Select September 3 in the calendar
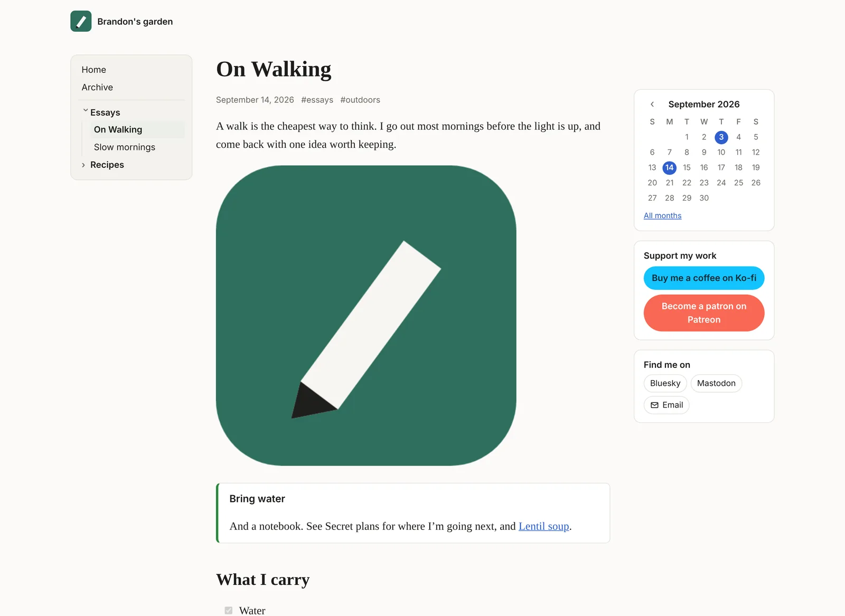Viewport: 845px width, 616px height. click(721, 137)
